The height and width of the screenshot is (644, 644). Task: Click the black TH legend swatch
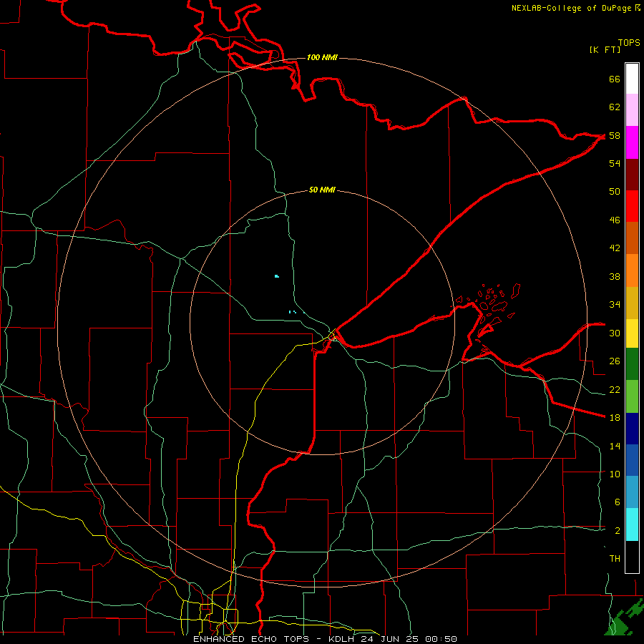[x=632, y=557]
